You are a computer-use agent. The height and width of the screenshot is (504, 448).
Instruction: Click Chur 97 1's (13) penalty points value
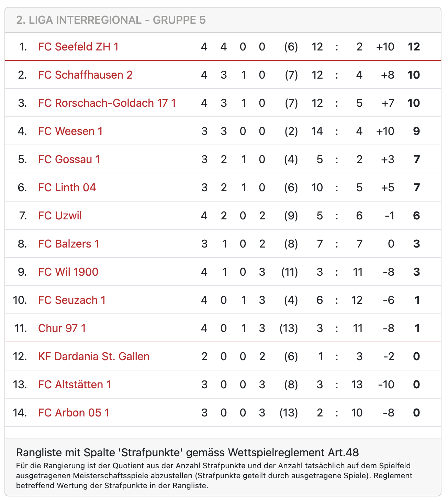coord(289,328)
